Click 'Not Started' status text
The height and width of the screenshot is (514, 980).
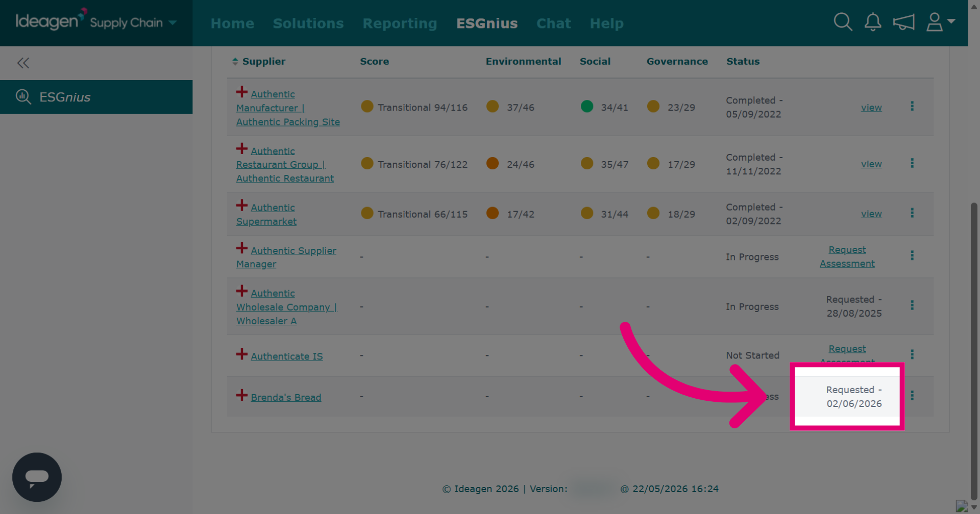click(x=752, y=355)
